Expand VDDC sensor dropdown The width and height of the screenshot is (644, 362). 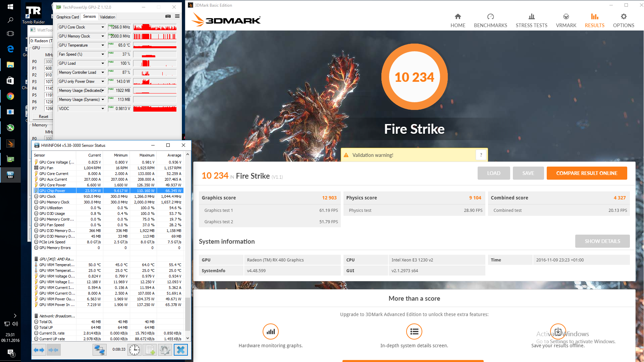[103, 109]
